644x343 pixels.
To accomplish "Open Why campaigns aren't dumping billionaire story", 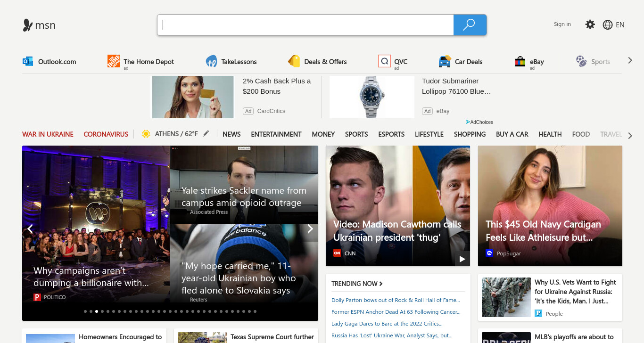I will pos(91,277).
